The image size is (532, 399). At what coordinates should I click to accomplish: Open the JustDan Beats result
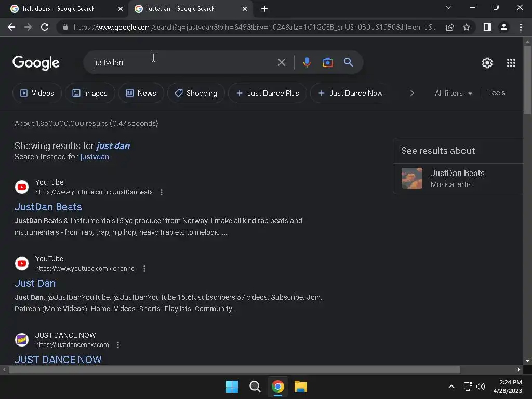tap(48, 207)
